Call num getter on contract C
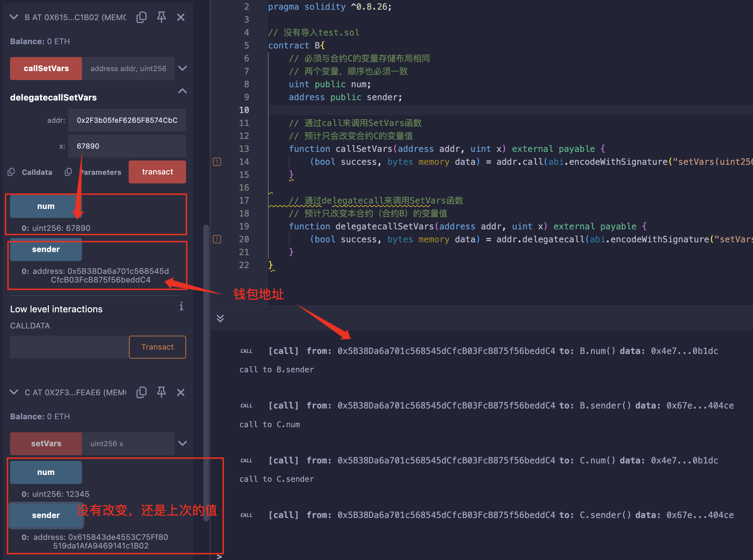This screenshot has height=560, width=753. [46, 472]
